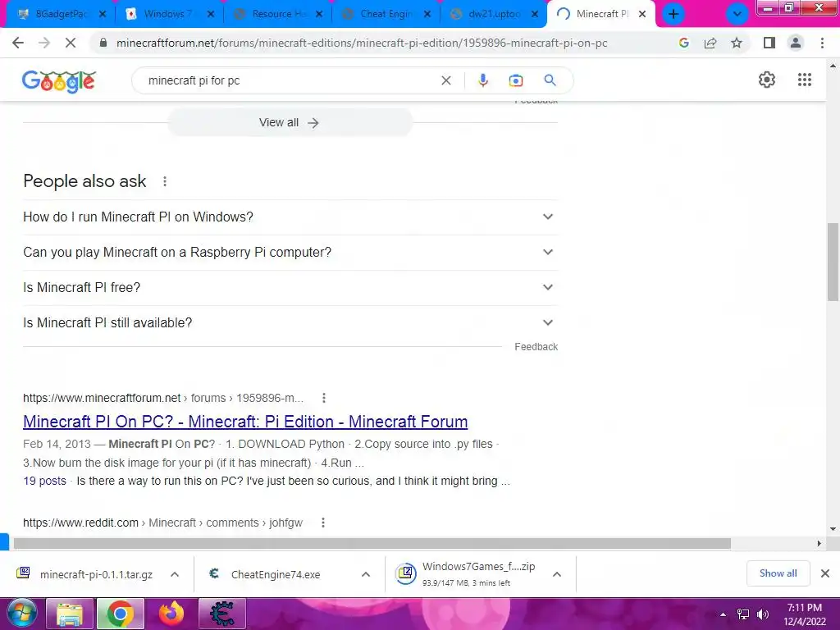Click network tray icon

pos(743,614)
